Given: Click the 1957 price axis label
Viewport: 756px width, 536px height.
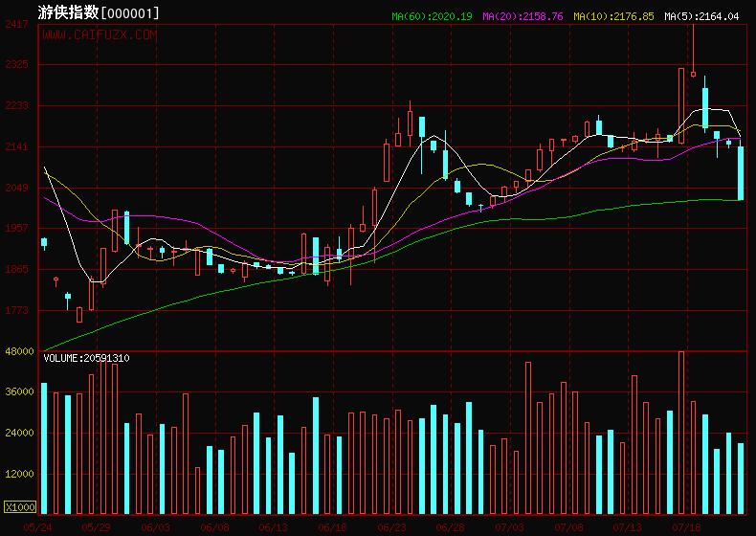Looking at the screenshot, I should coord(16,228).
